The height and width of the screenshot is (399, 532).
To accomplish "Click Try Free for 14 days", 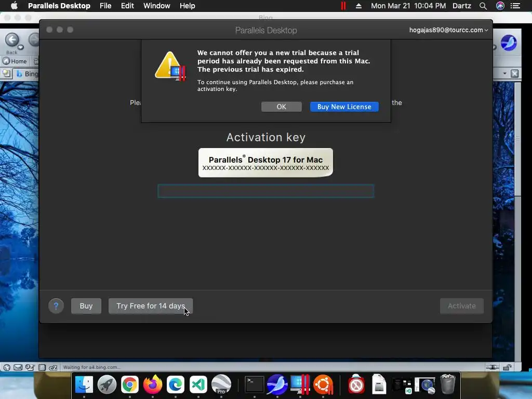I will click(x=151, y=306).
